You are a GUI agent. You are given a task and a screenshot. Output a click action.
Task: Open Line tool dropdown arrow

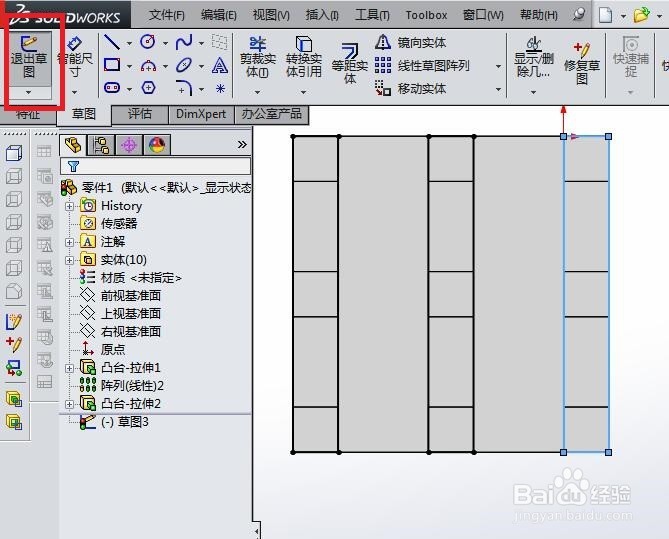click(x=129, y=43)
